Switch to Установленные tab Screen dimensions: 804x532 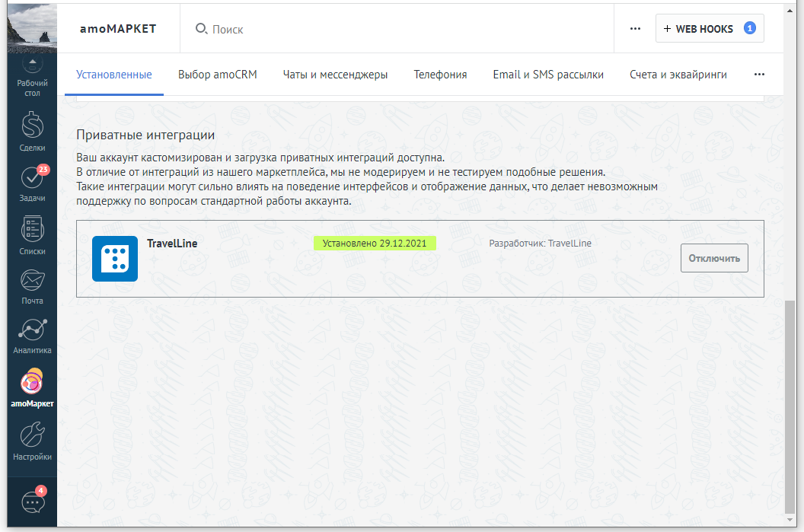pos(114,75)
